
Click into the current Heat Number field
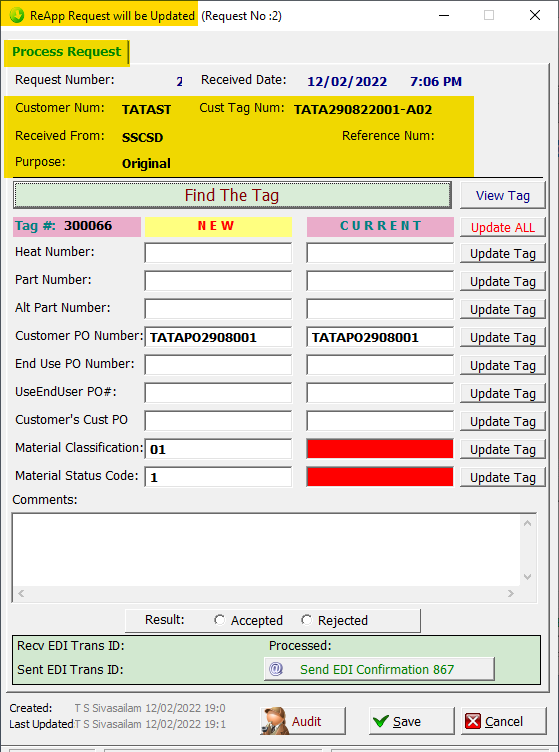click(380, 253)
